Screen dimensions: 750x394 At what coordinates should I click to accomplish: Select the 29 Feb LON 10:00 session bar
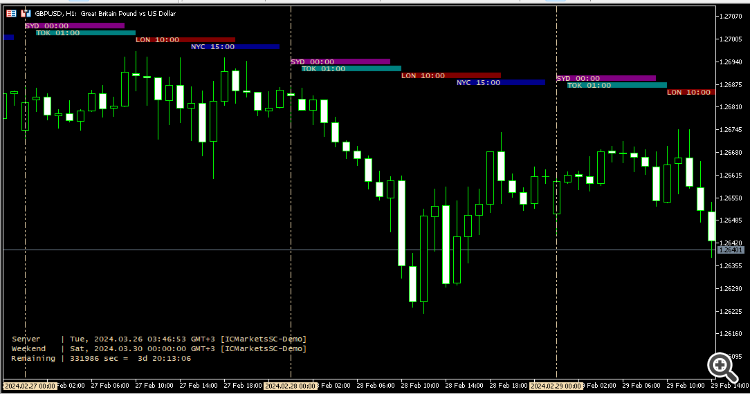tap(691, 92)
